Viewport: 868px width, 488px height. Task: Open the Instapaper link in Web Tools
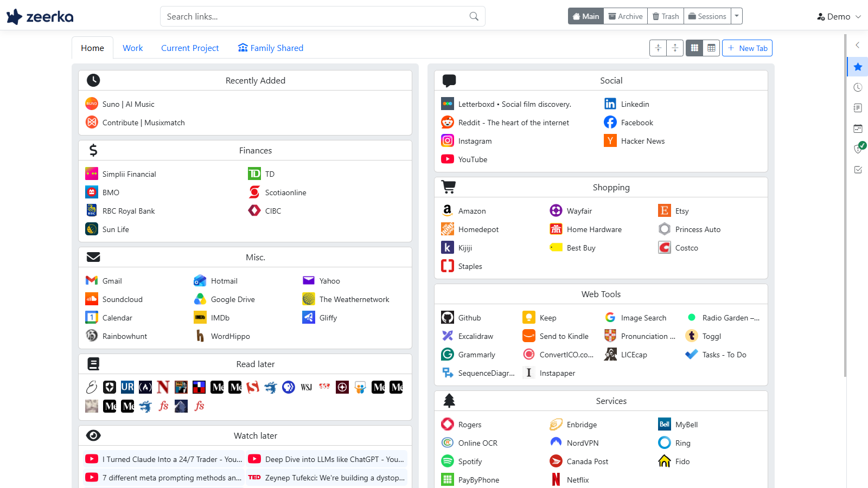(x=557, y=373)
